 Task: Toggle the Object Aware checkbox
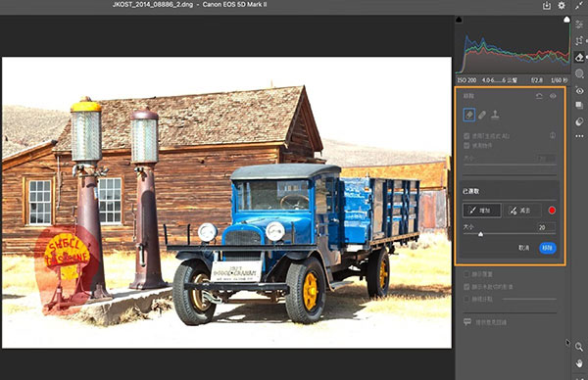[x=466, y=145]
